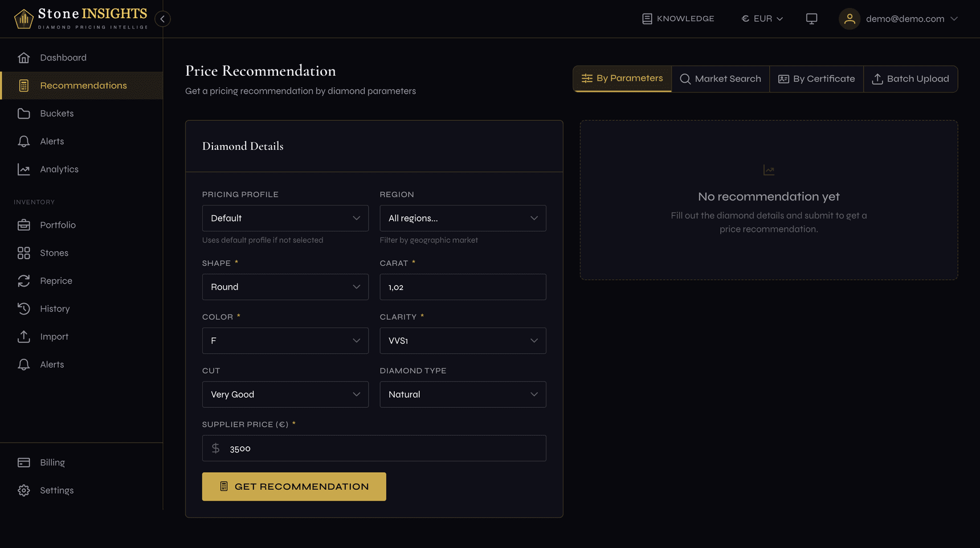Open Portfolio briefcase icon
This screenshot has width=980, height=548.
click(x=24, y=225)
